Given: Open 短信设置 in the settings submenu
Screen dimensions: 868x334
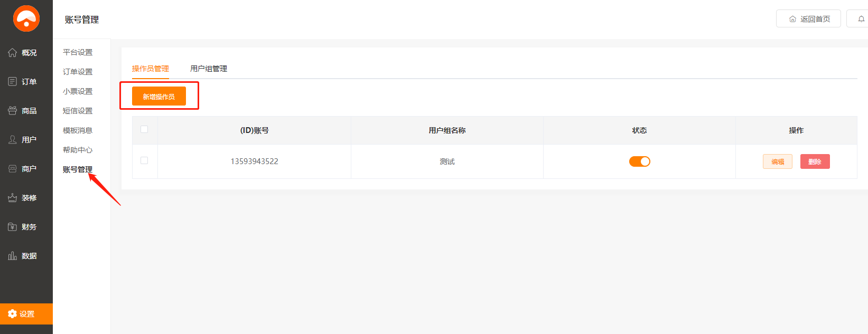Looking at the screenshot, I should (x=78, y=111).
